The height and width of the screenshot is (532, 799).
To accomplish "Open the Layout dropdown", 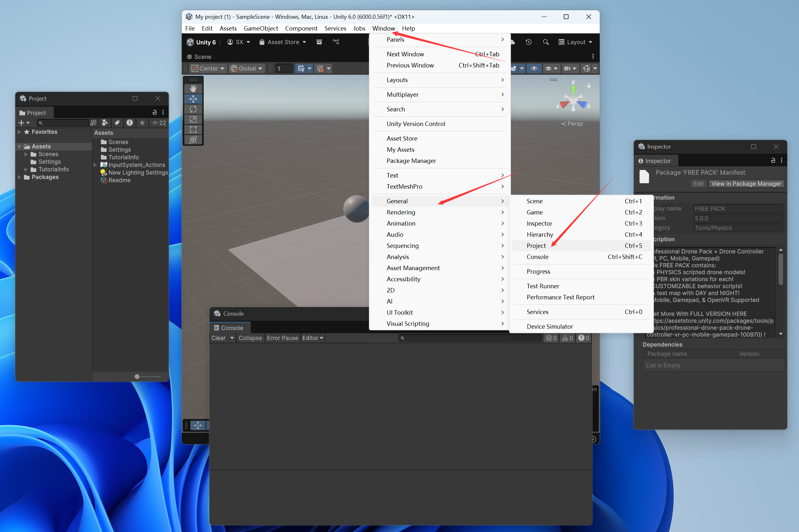I will point(575,42).
